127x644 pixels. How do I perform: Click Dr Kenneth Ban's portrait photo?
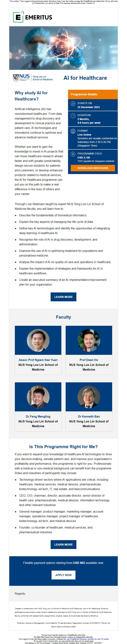pyautogui.click(x=89, y=397)
